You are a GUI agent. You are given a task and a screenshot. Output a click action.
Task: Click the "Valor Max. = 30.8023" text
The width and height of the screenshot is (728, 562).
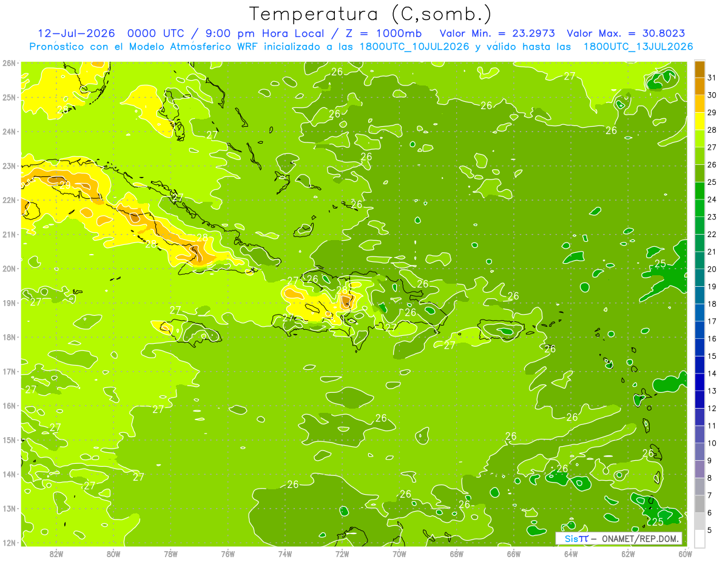(x=626, y=33)
